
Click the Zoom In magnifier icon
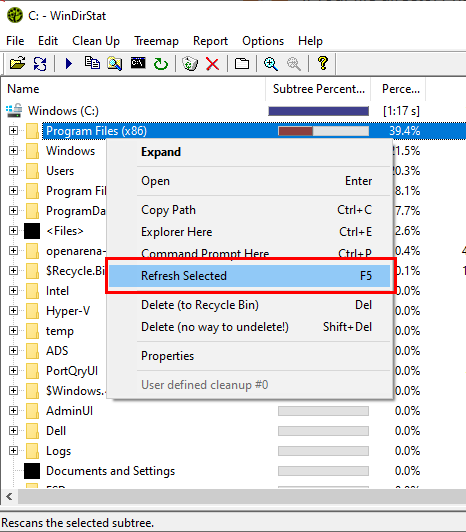click(271, 63)
